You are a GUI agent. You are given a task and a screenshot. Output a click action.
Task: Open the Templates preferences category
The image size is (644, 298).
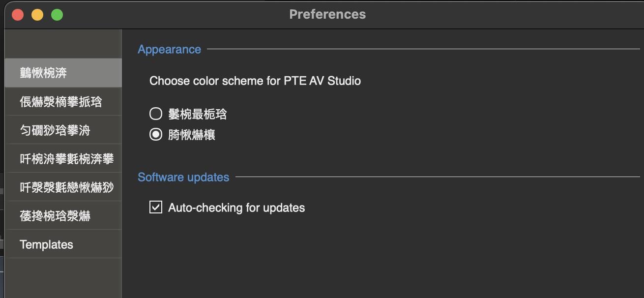coord(46,244)
